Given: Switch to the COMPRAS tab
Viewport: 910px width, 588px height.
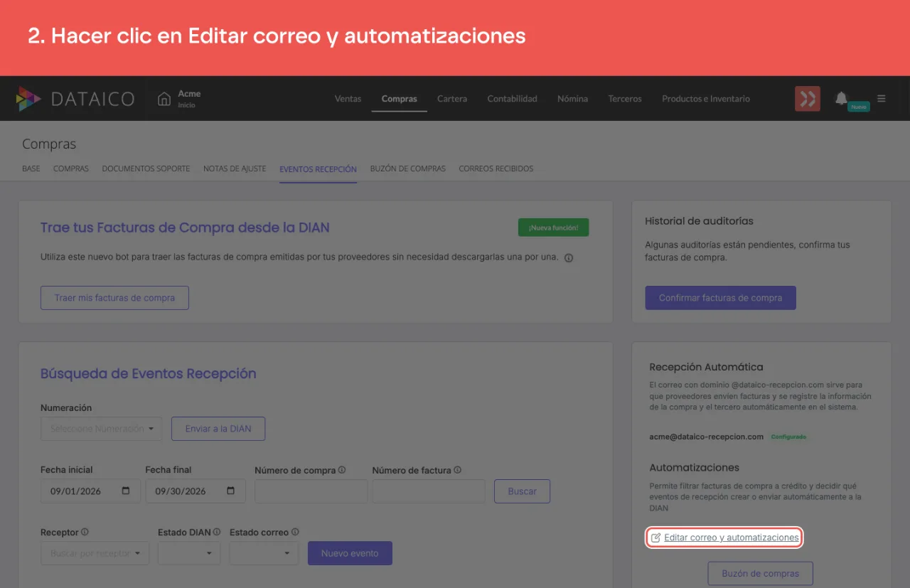Looking at the screenshot, I should coord(71,169).
